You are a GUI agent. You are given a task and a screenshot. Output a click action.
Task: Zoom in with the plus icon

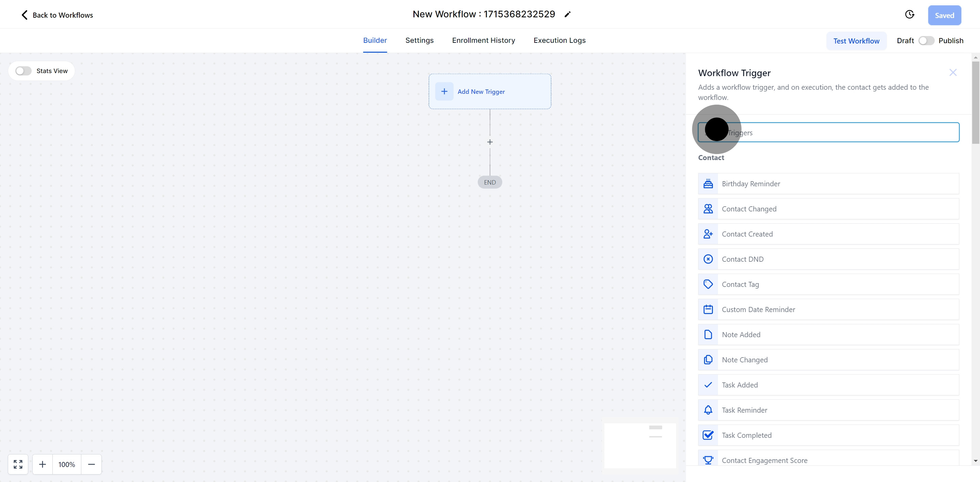point(43,464)
